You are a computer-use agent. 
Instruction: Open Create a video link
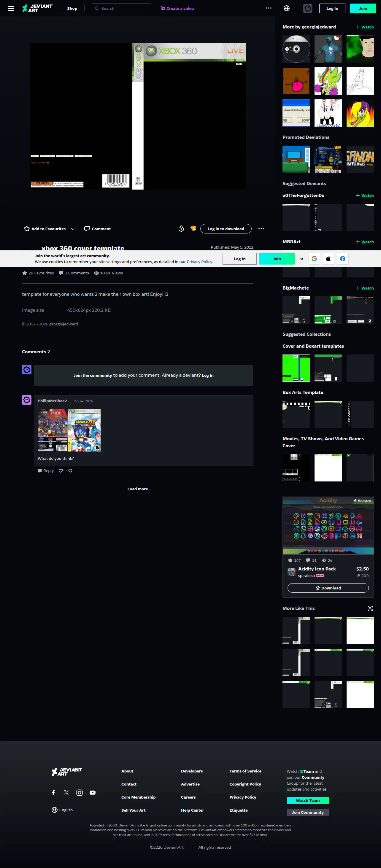click(177, 8)
